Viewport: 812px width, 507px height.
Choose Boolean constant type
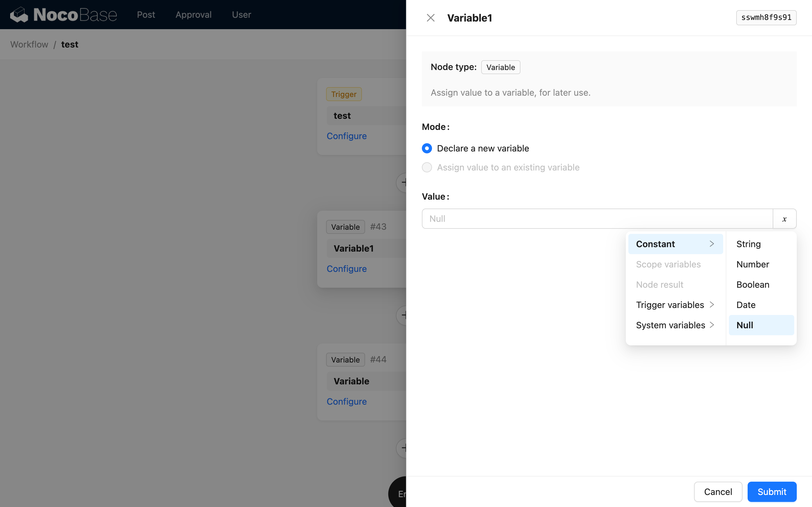coord(753,285)
